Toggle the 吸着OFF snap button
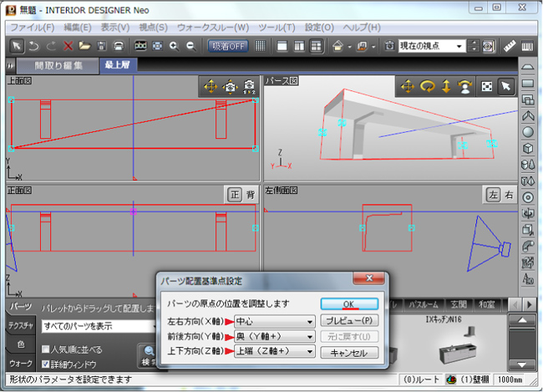 point(229,46)
